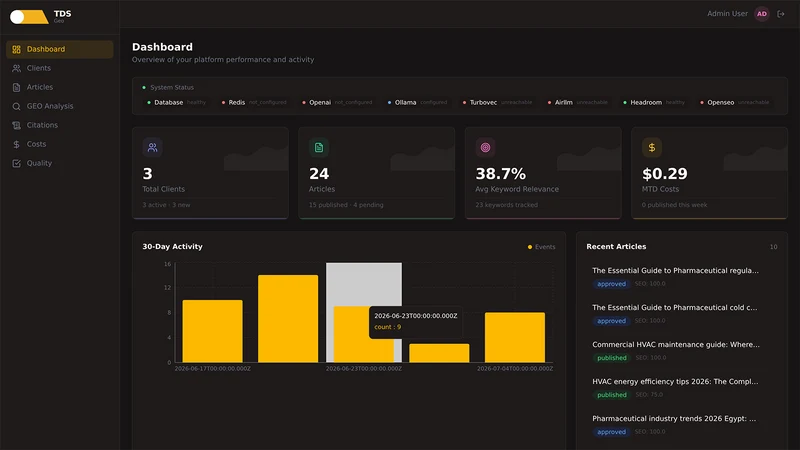Click the Admin User name
The image size is (800, 450).
[x=727, y=14]
